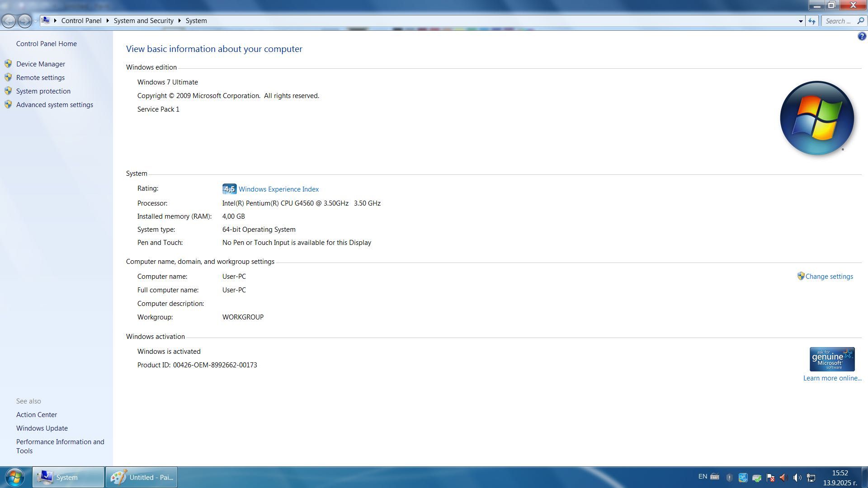Click the Show desktop strip
This screenshot has height=488, width=868.
tap(864, 478)
